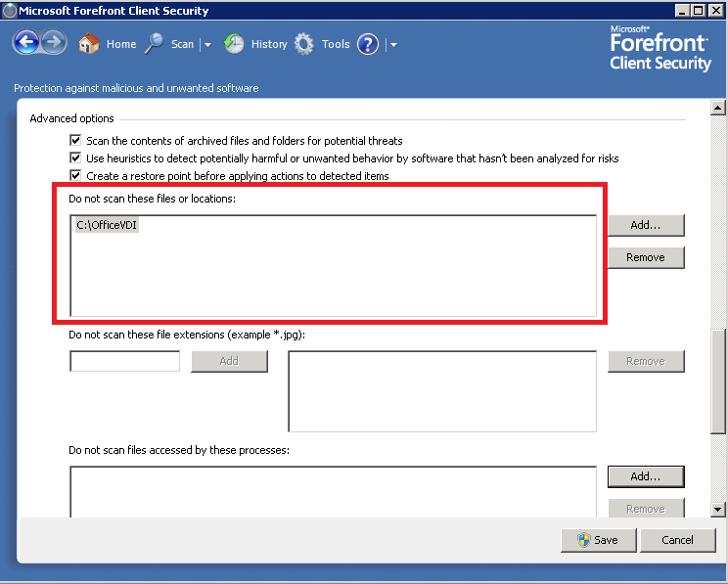Close the Forefront Client Security window
The width and height of the screenshot is (728, 584).
pyautogui.click(x=716, y=11)
